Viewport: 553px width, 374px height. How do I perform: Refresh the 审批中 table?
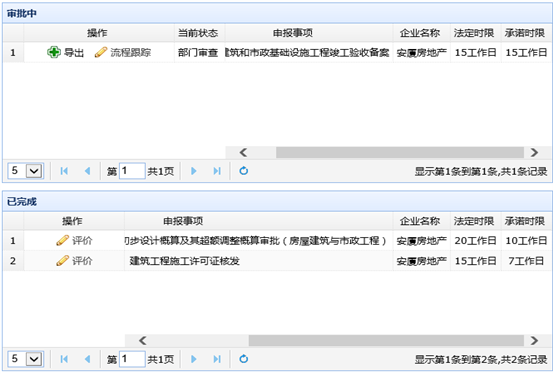[x=244, y=171]
